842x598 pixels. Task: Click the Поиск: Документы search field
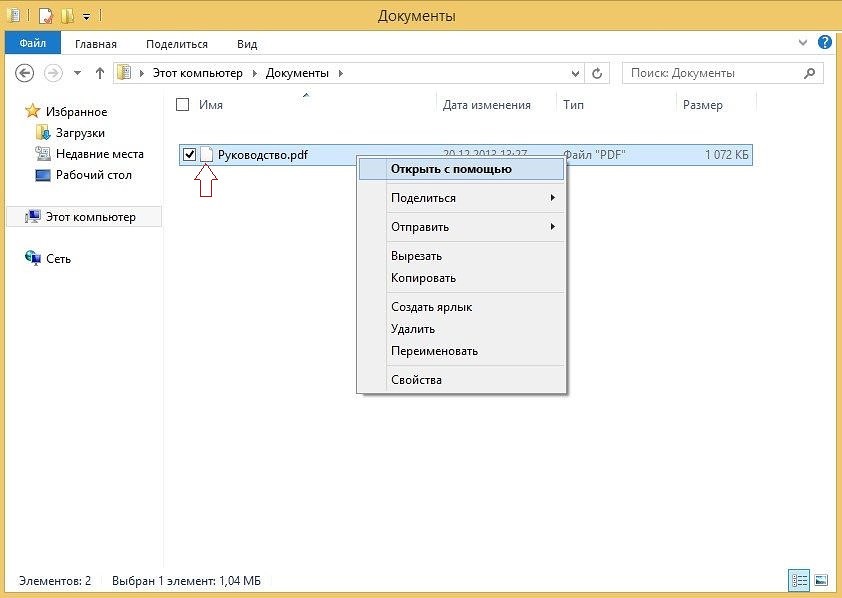(722, 73)
